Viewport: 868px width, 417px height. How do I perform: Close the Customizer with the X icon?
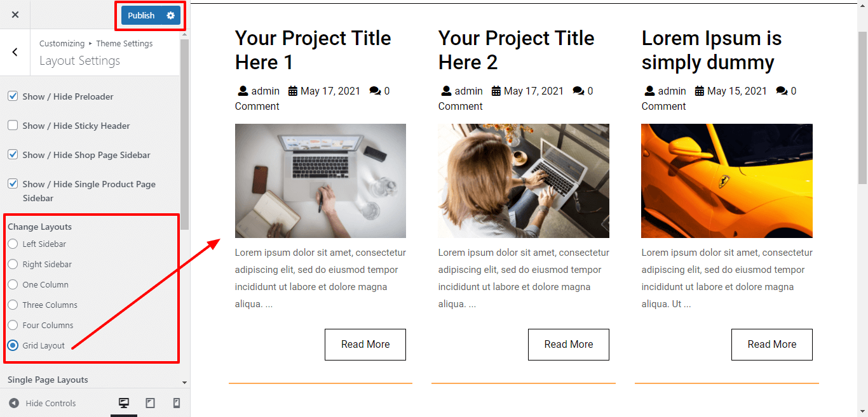pyautogui.click(x=15, y=15)
